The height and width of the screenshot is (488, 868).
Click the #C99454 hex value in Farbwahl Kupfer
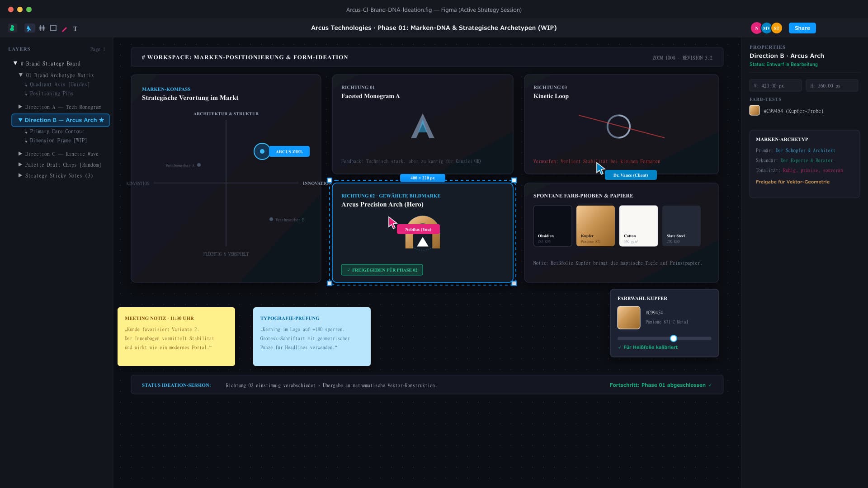pyautogui.click(x=654, y=313)
